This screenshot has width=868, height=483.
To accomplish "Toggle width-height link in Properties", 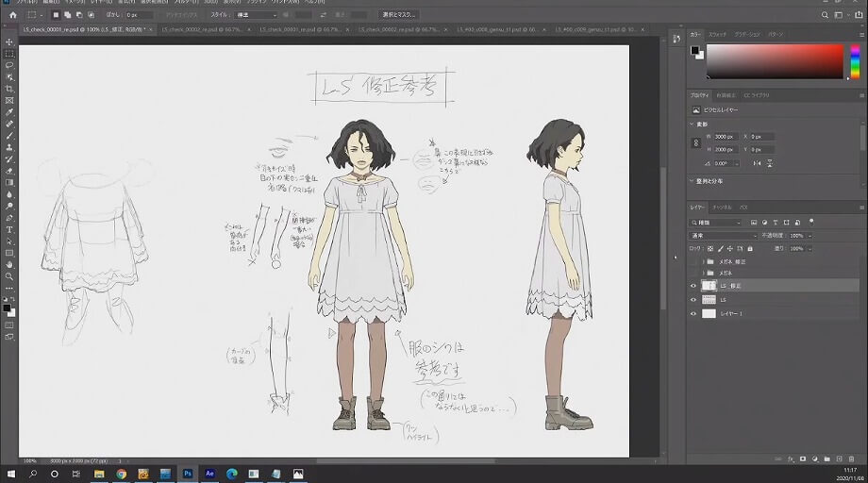I will pyautogui.click(x=696, y=142).
